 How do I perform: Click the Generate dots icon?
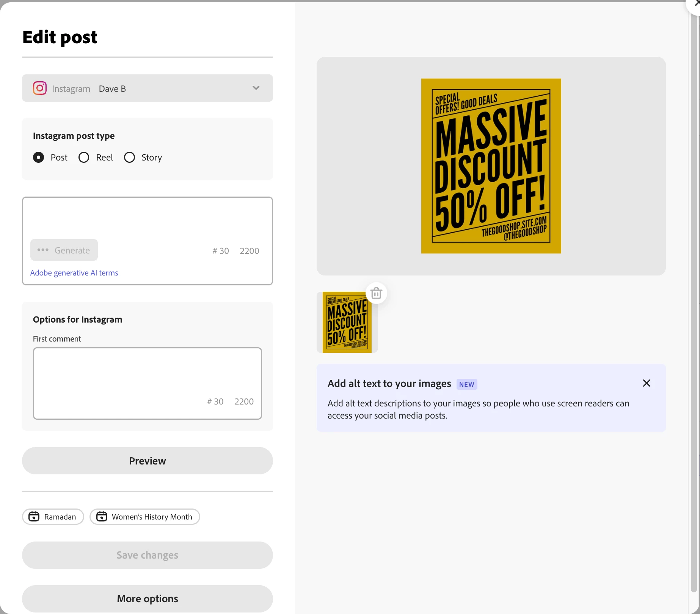pyautogui.click(x=43, y=250)
